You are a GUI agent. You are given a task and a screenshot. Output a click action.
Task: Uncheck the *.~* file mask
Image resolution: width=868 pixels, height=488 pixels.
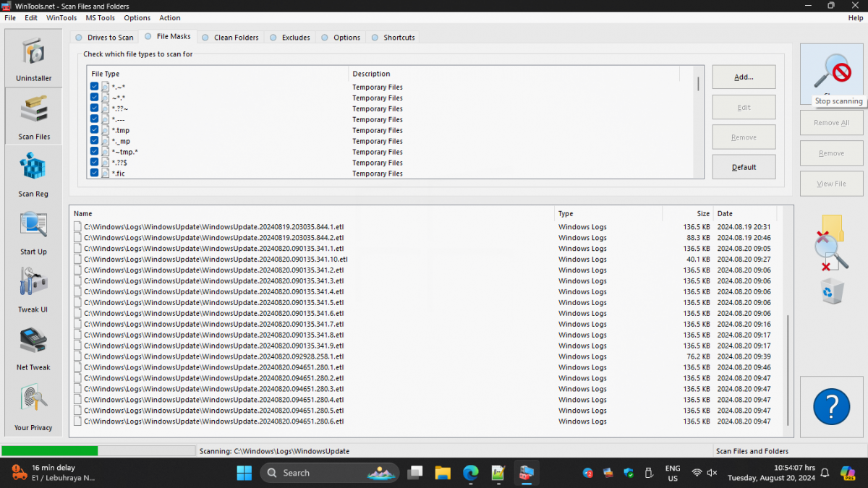click(x=95, y=87)
